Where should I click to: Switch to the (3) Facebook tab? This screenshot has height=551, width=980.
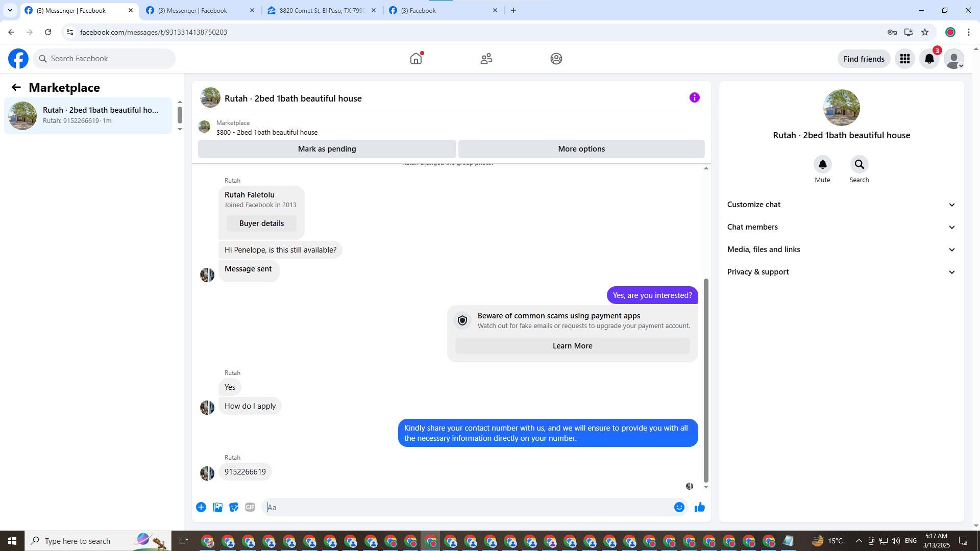coord(443,10)
